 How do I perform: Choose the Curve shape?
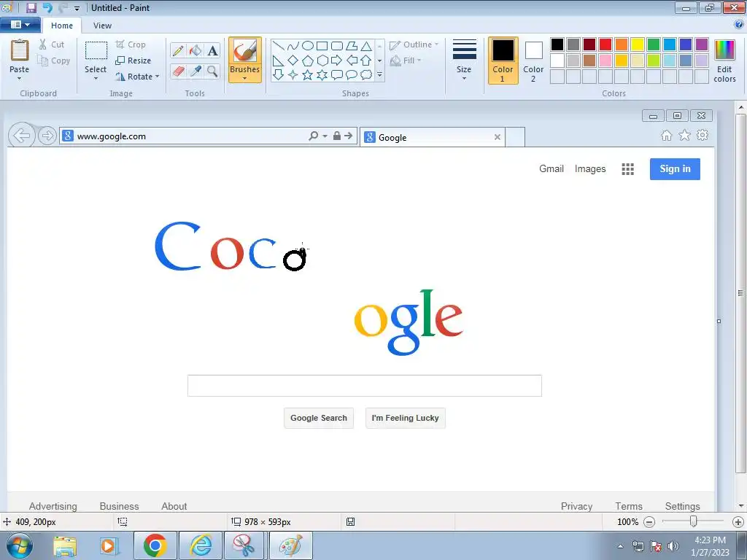(293, 46)
